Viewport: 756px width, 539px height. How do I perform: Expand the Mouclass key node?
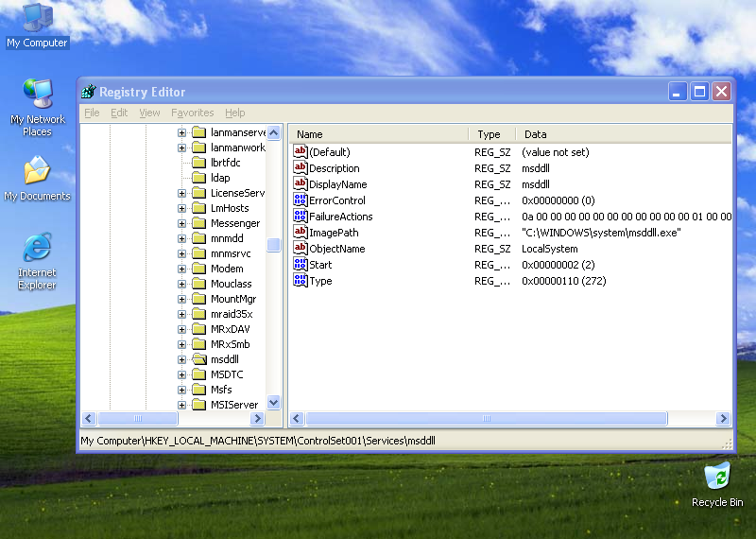coord(181,284)
